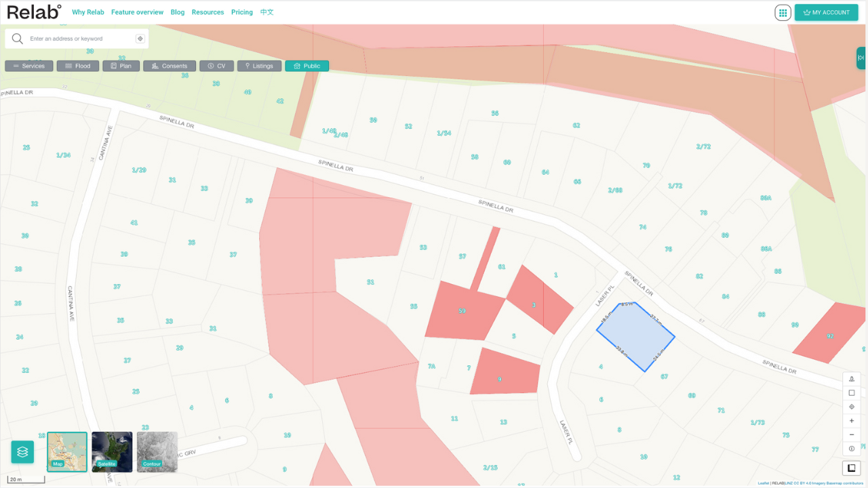Click the address search input field
Viewport: 868px width, 488px height.
point(80,39)
